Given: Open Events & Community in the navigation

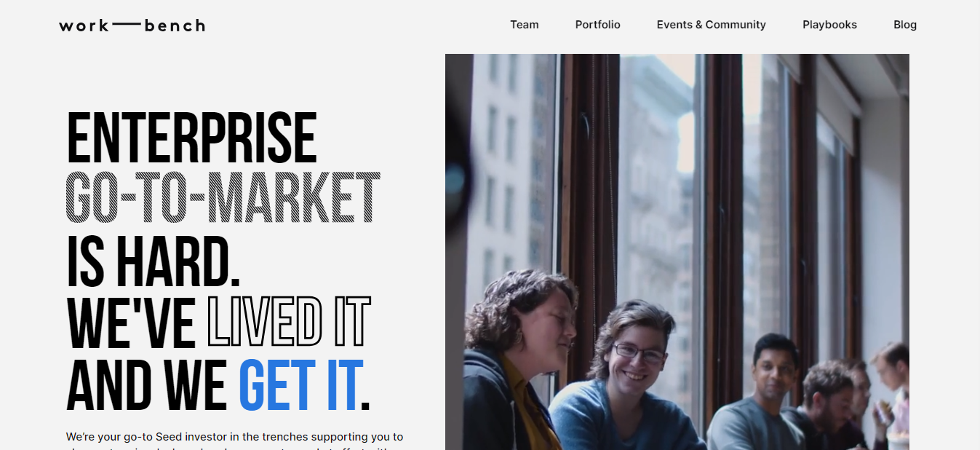Looking at the screenshot, I should click(712, 25).
